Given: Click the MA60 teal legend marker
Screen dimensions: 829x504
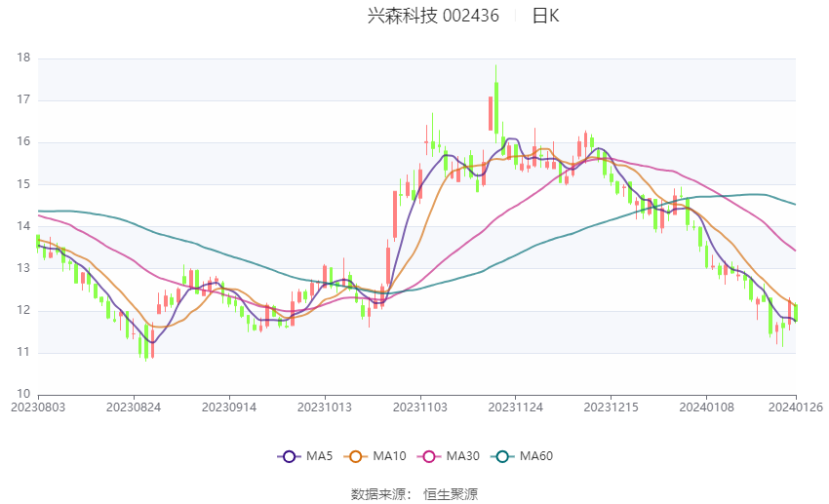Looking at the screenshot, I should [x=503, y=455].
